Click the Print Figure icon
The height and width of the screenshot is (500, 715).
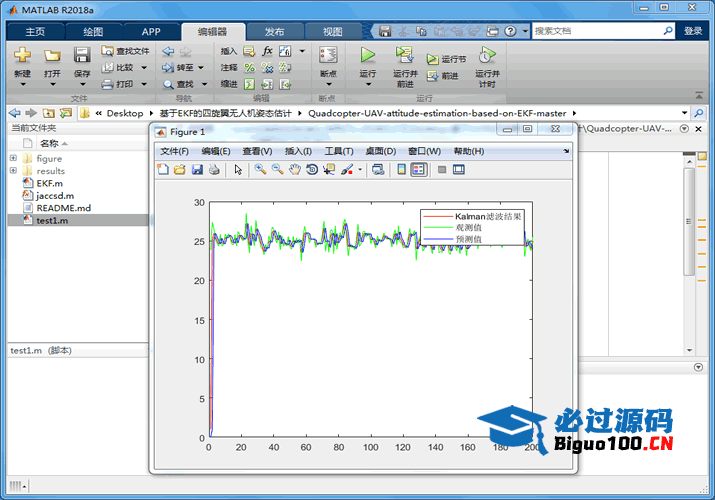(214, 170)
